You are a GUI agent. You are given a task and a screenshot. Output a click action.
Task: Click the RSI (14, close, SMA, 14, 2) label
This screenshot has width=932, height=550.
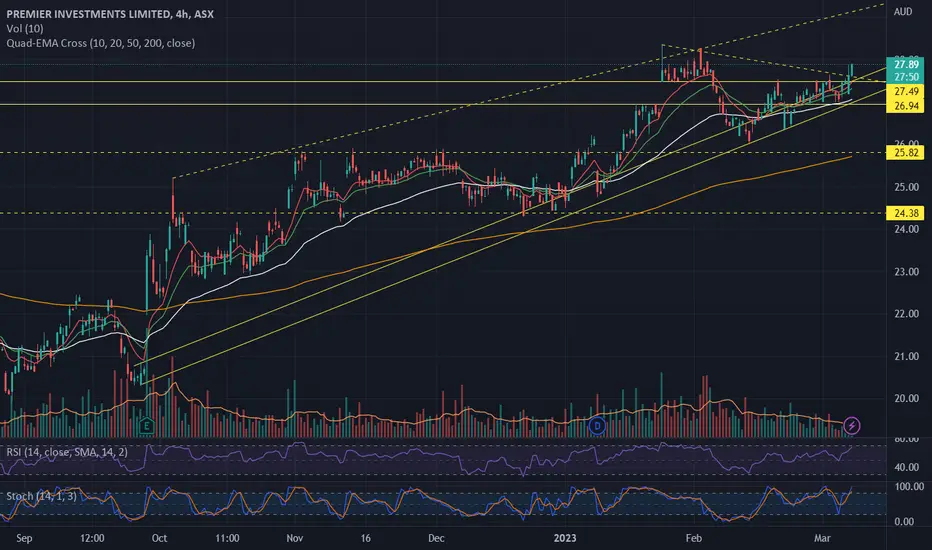click(67, 452)
